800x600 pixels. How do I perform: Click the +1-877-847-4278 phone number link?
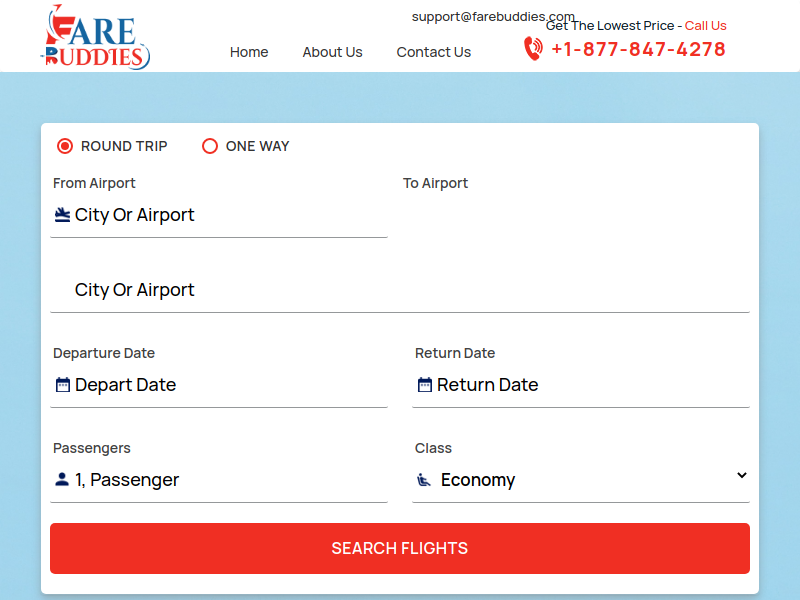[x=638, y=49]
